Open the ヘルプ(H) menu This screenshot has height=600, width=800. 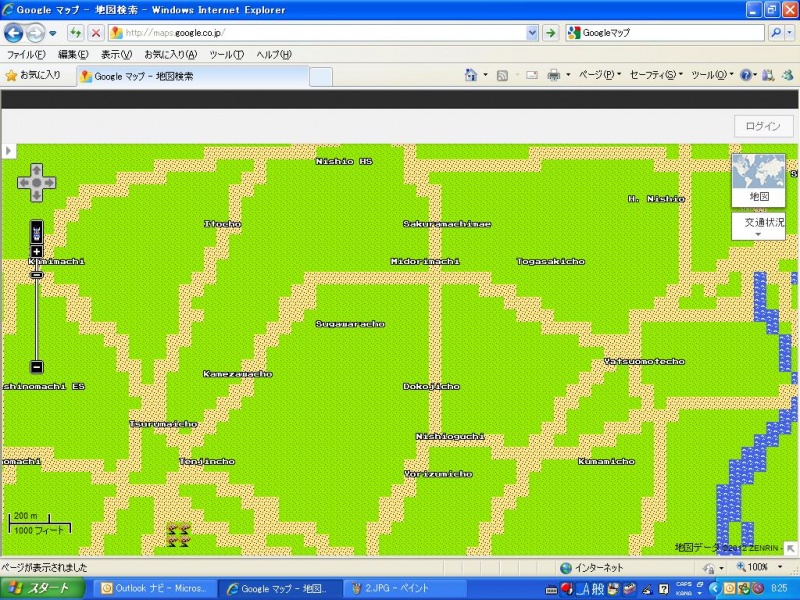coord(274,55)
